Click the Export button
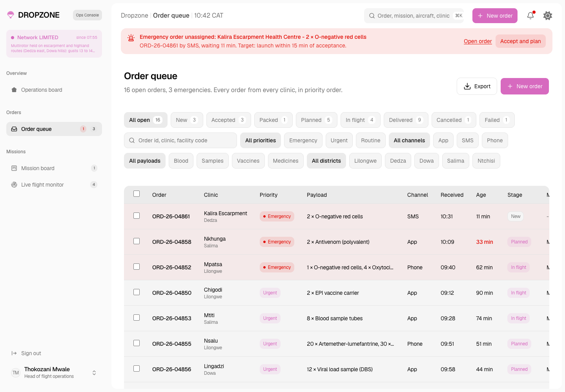 click(477, 86)
